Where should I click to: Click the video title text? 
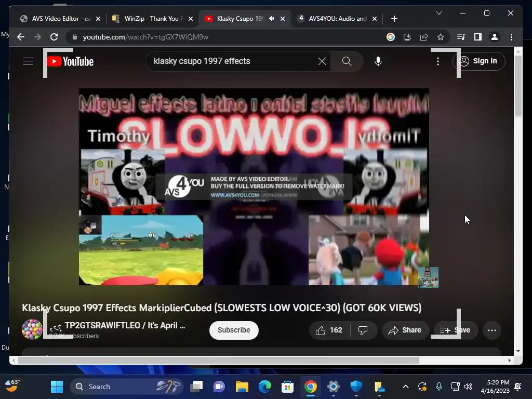pyautogui.click(x=221, y=308)
